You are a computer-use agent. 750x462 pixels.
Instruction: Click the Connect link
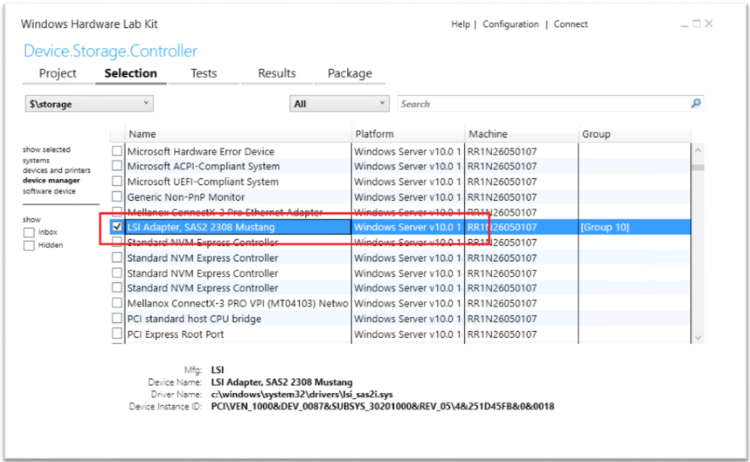click(571, 24)
